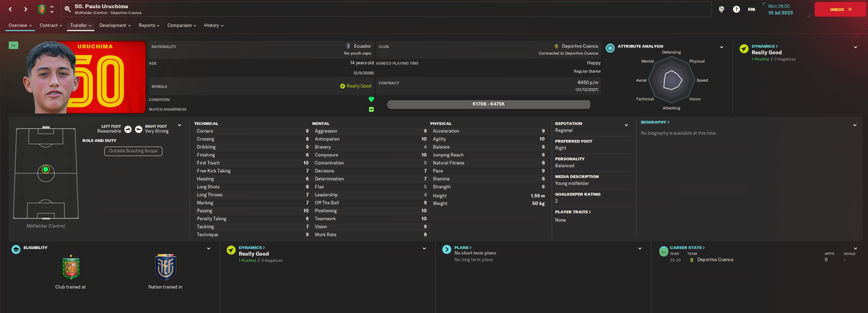Open the CAREER STATS link
The height and width of the screenshot is (313, 868).
point(688,248)
